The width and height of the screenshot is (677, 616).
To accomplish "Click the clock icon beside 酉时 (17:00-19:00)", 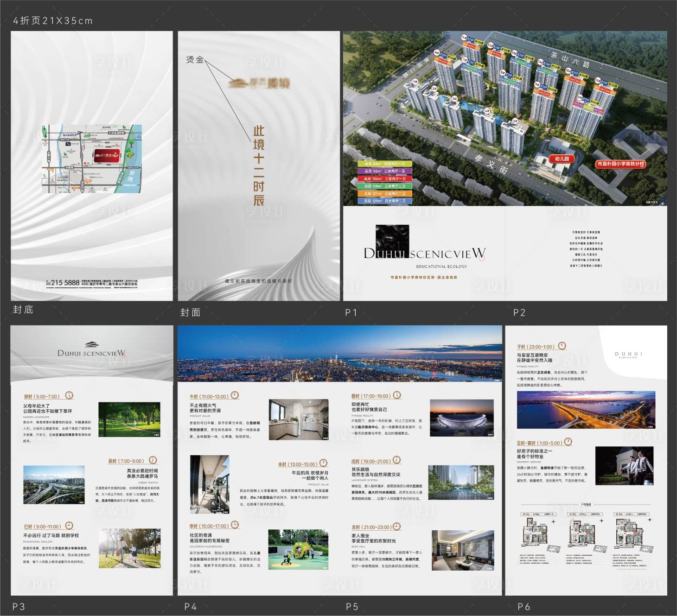I will (397, 395).
